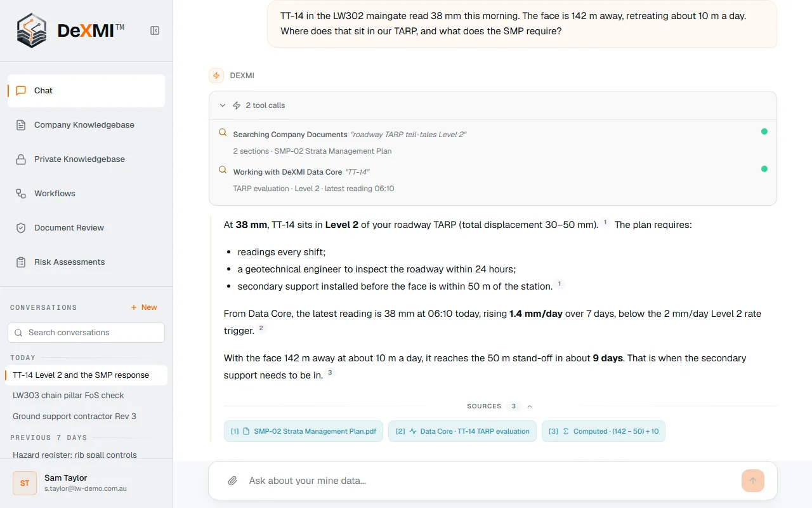Open LW303 chain pillar FoS check
Viewport: 812px width, 508px height.
coord(86,396)
